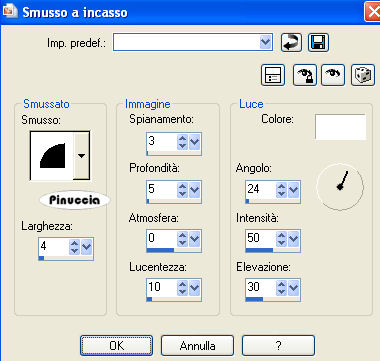This screenshot has width=380, height=361.
Task: Open Atmosfera slider popup arrow
Action: click(194, 239)
